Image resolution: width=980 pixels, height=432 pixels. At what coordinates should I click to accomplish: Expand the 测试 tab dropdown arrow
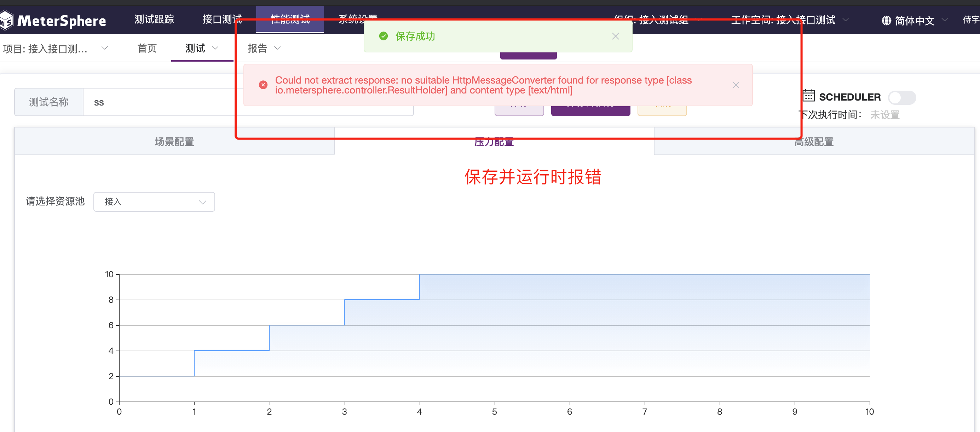point(216,49)
